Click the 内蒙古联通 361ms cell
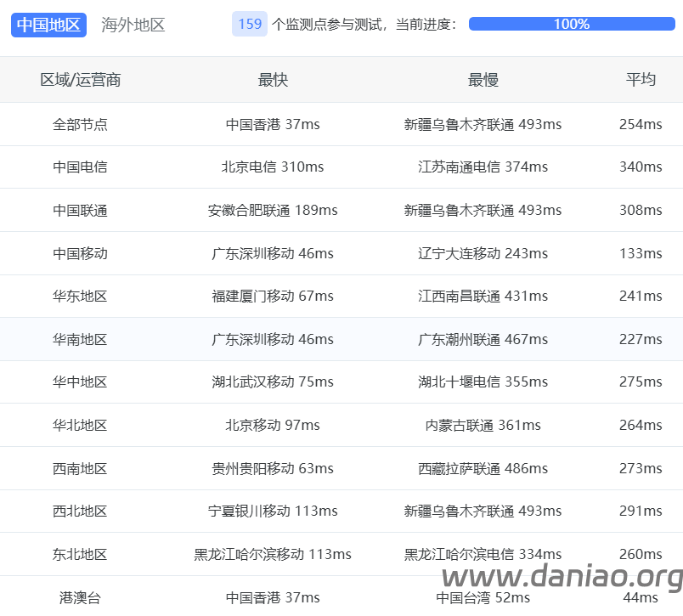 [483, 425]
